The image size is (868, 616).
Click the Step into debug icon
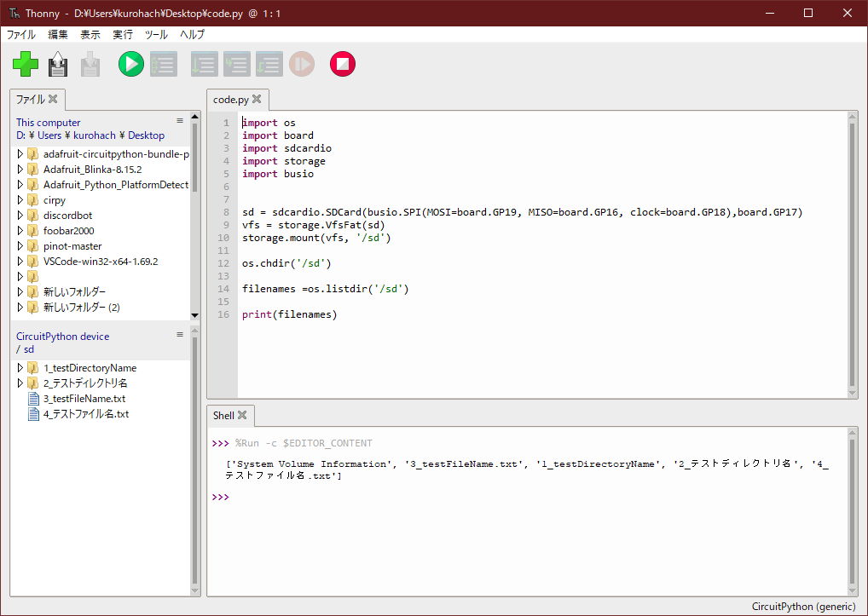[x=237, y=64]
